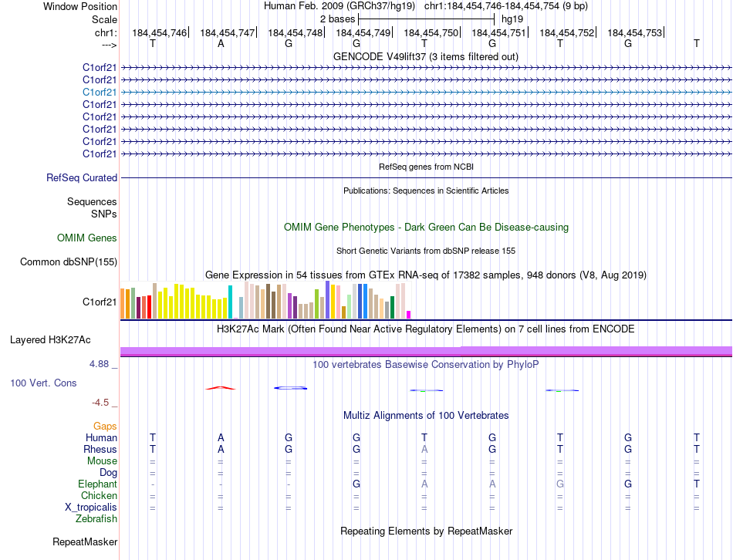The width and height of the screenshot is (733, 560).
Task: Click the GENCODE V49lift37 track title
Action: coord(426,56)
